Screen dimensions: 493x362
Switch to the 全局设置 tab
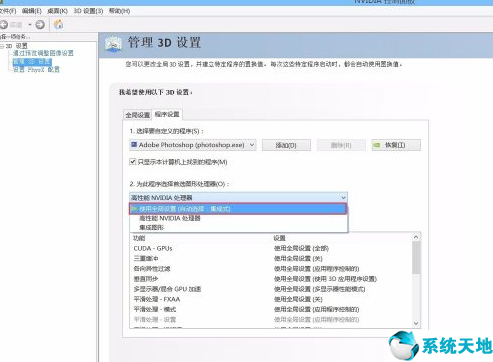click(x=137, y=115)
